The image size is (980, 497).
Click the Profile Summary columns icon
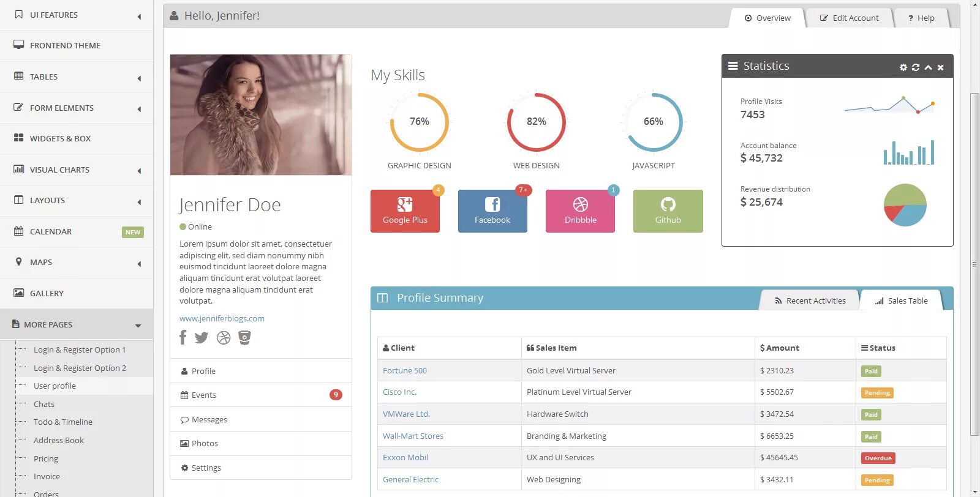pos(383,298)
